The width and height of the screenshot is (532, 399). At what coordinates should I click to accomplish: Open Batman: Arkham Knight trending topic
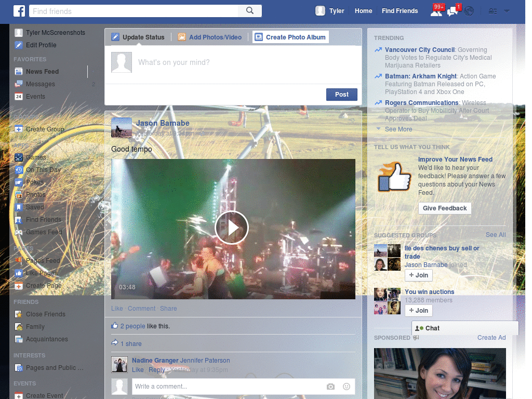coord(421,76)
